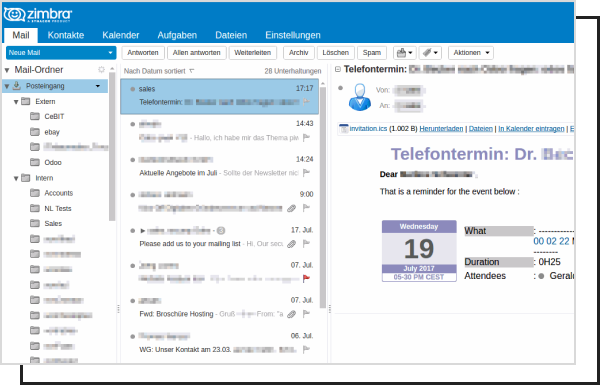Click the message list vertical scrollbar
The width and height of the screenshot is (600, 385).
click(323, 197)
